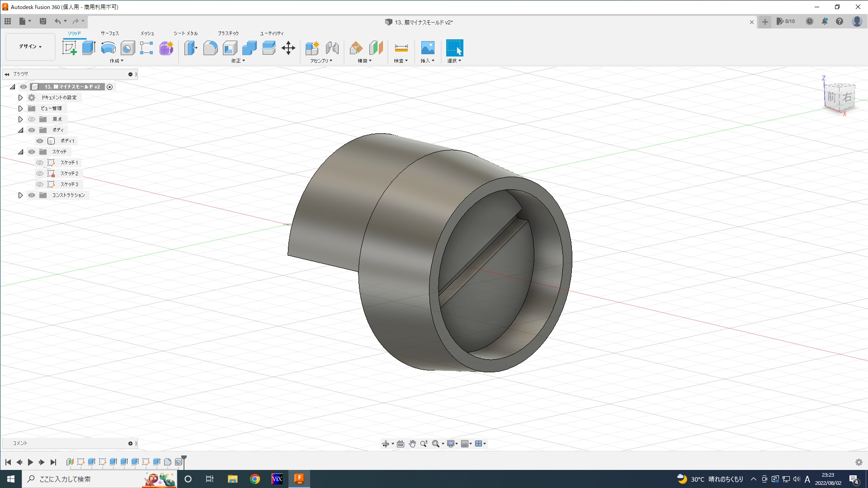The height and width of the screenshot is (488, 868).
Task: Click the Extrude tool icon
Action: point(89,48)
